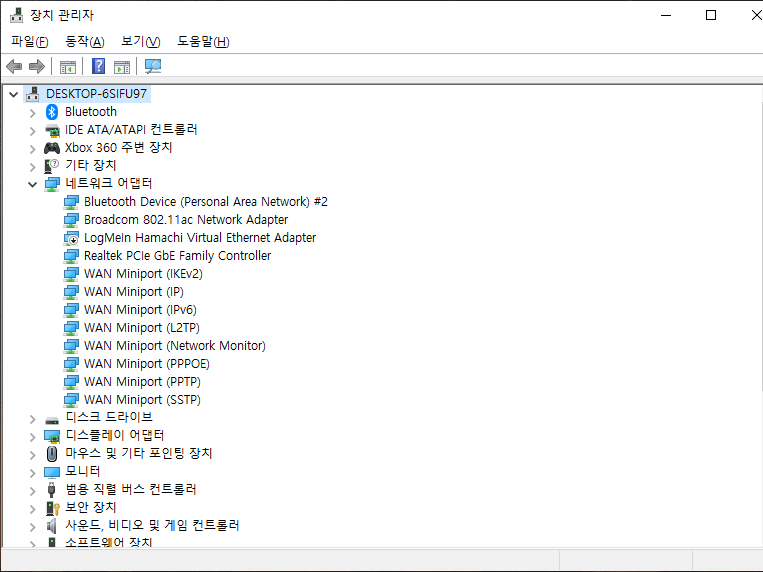Image resolution: width=763 pixels, height=572 pixels.
Task: Expand the 모니터 category
Action: pyautogui.click(x=33, y=473)
